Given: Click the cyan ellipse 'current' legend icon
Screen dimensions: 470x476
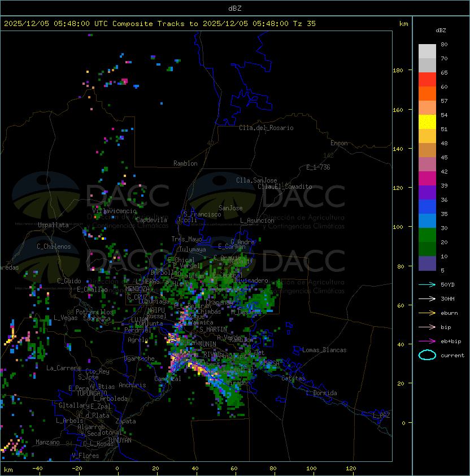Looking at the screenshot, I should 427,355.
